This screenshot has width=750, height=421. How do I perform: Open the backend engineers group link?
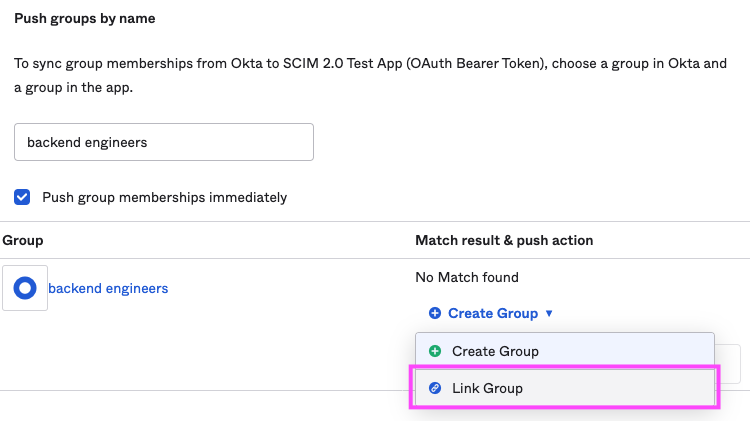pos(108,288)
